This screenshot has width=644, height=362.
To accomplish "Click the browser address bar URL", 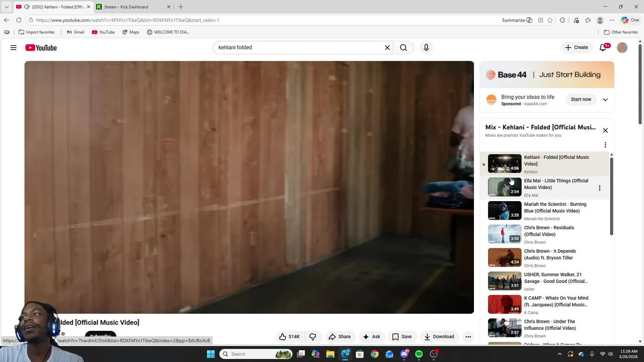I will (127, 20).
